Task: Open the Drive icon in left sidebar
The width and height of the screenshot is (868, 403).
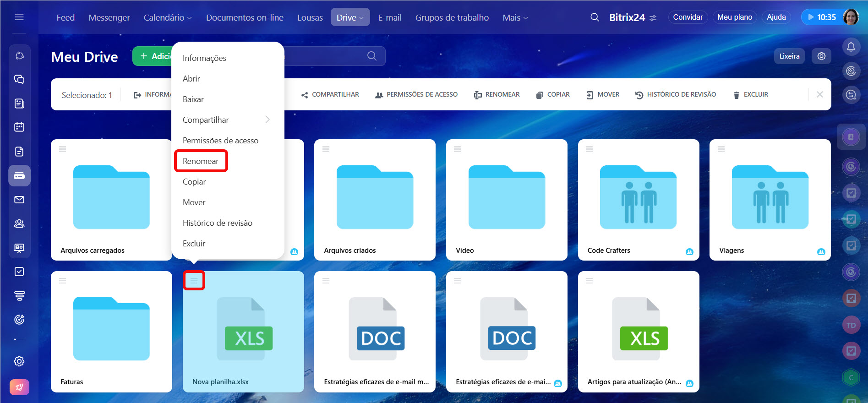Action: tap(19, 176)
